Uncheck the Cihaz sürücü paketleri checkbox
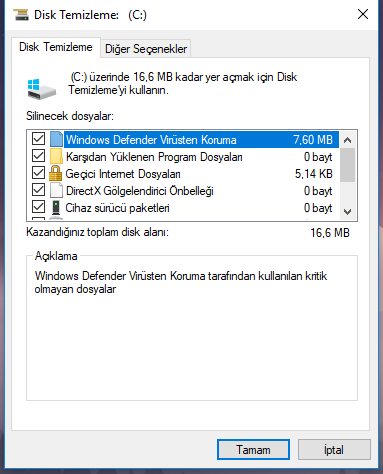This screenshot has width=383, height=474. coord(38,207)
